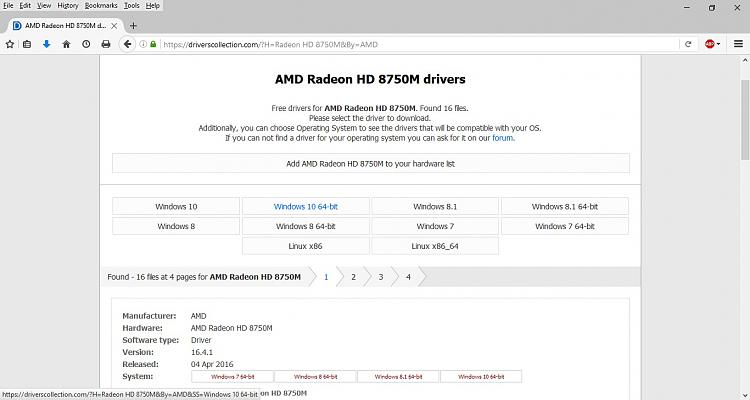Click the software type value Driver

click(x=201, y=340)
